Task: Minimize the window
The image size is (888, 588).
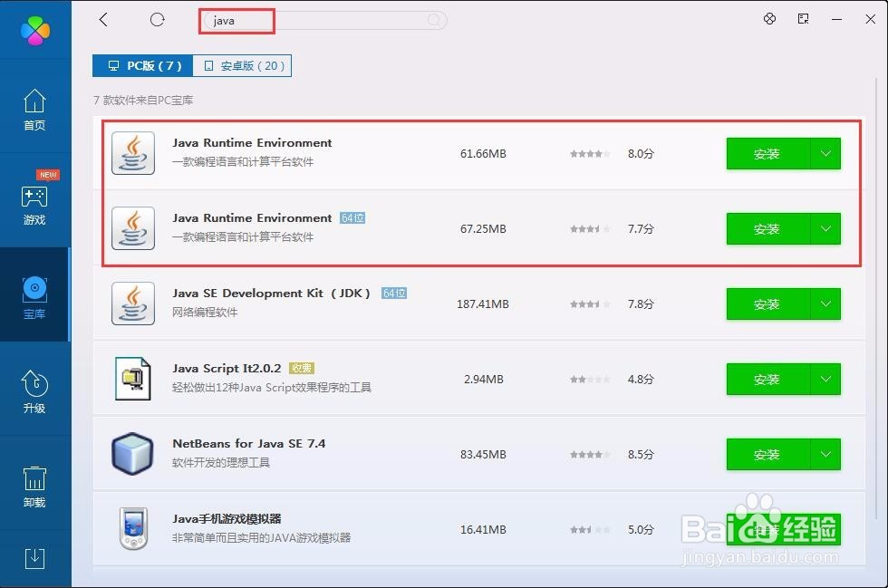Action: coord(837,19)
